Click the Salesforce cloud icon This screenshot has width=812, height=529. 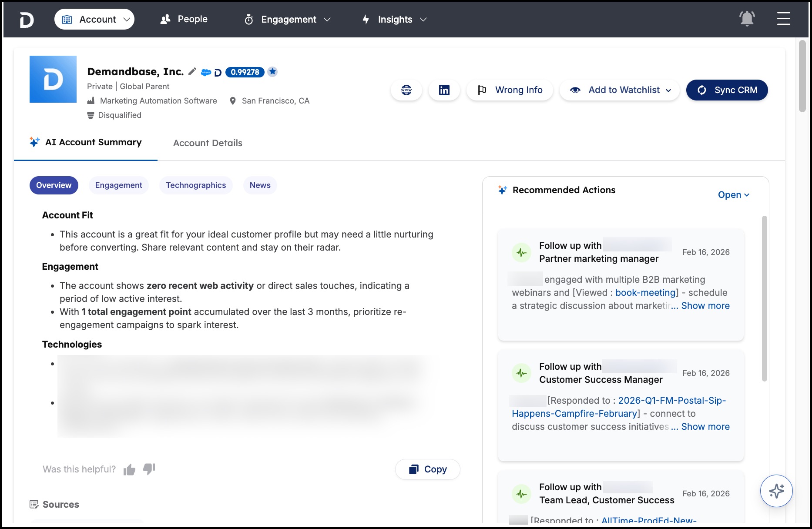tap(206, 72)
